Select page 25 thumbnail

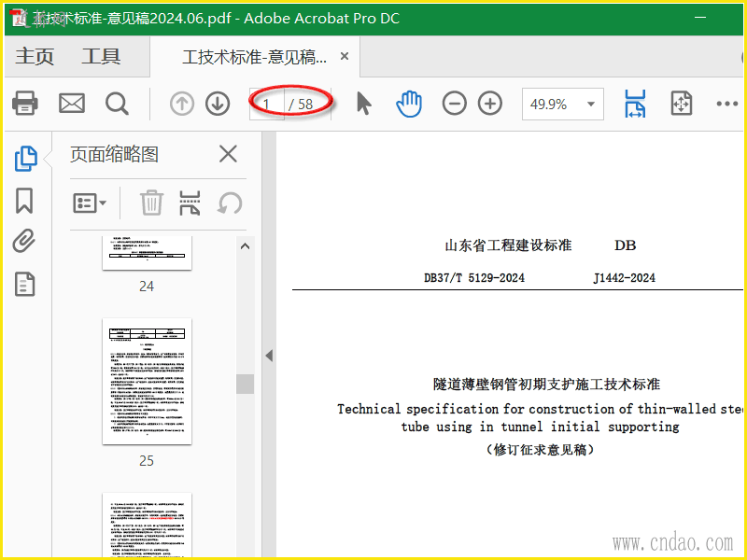(147, 382)
